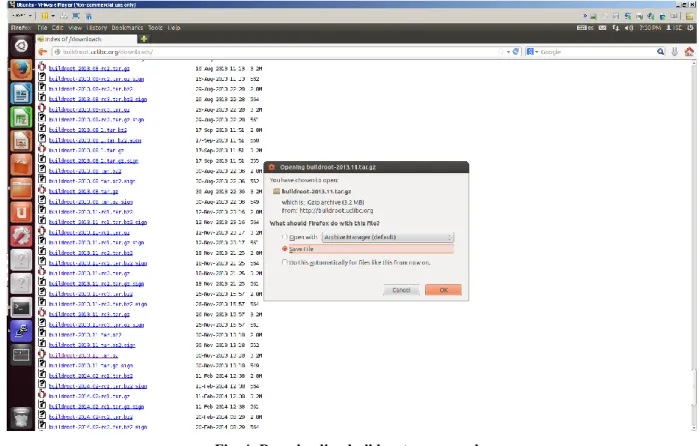Expand the Archive Manager application dropdown
Image resolution: width=699 pixels, height=446 pixels.
point(387,237)
